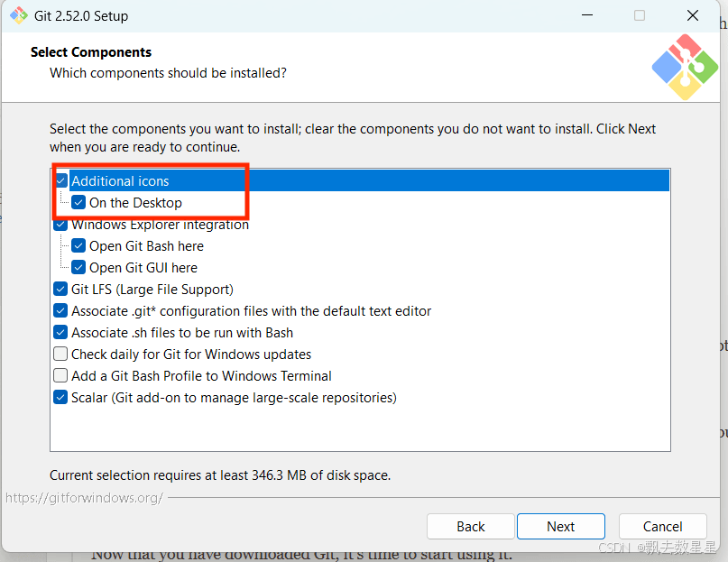
Task: Uncheck Associate .git* configuration files option
Action: 60,310
